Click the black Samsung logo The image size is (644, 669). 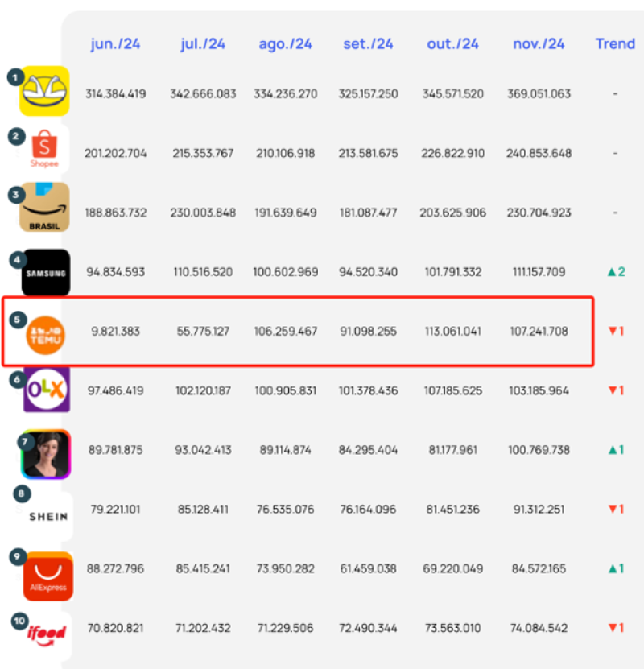coord(46,273)
